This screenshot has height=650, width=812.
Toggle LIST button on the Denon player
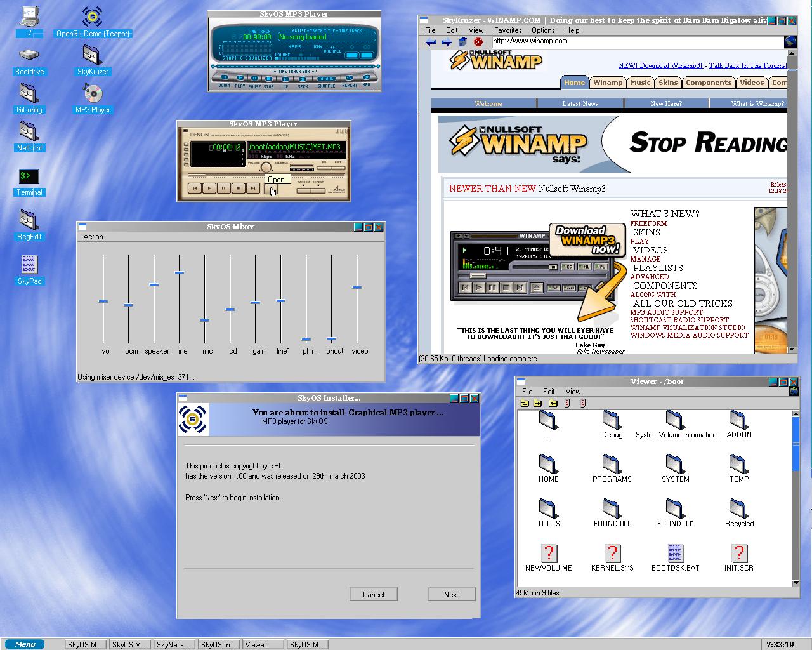coord(338,168)
